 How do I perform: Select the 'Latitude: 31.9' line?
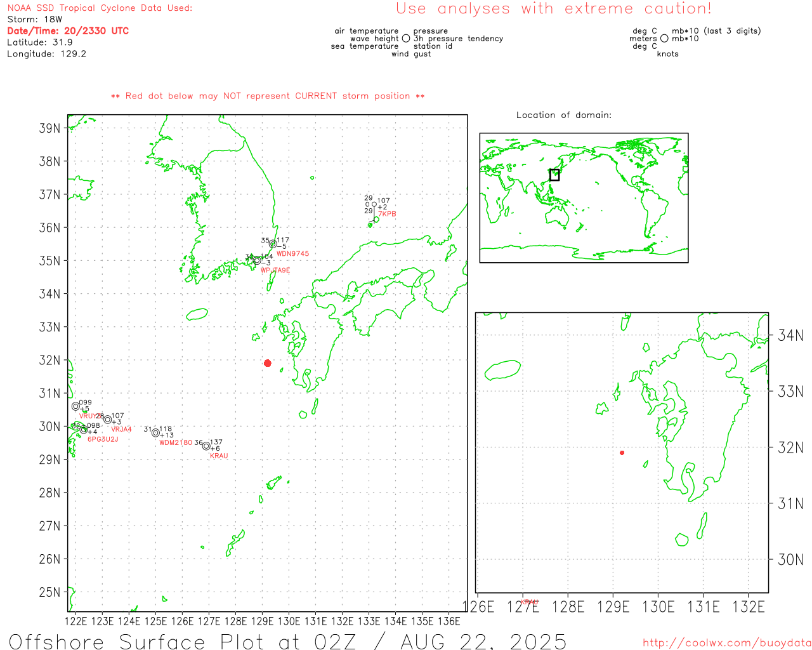click(x=40, y=43)
